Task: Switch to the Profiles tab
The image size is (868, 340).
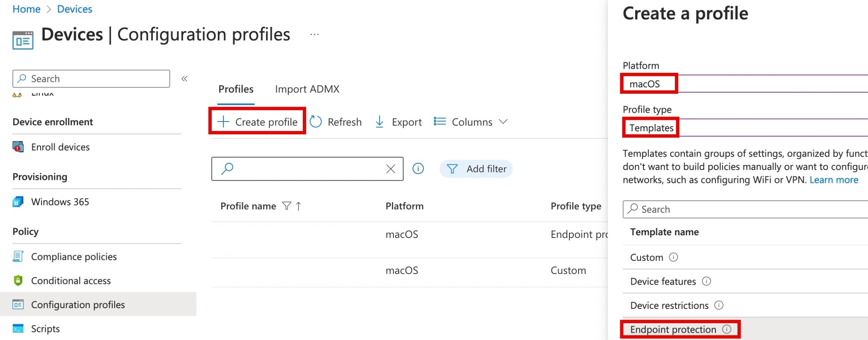Action: point(236,89)
